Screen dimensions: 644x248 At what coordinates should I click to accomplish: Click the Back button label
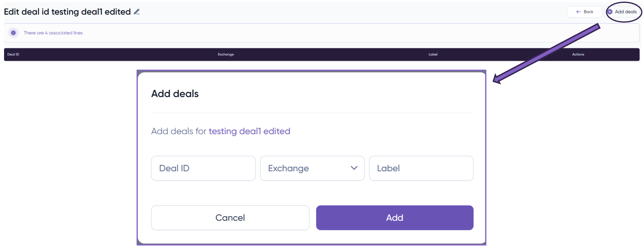[589, 12]
